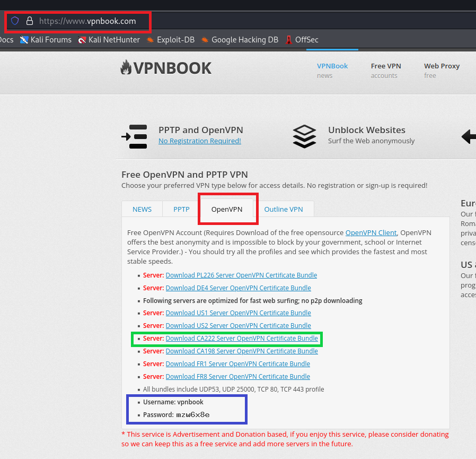476x459 pixels.
Task: Open the Kali Forums bookmark
Action: click(x=46, y=40)
